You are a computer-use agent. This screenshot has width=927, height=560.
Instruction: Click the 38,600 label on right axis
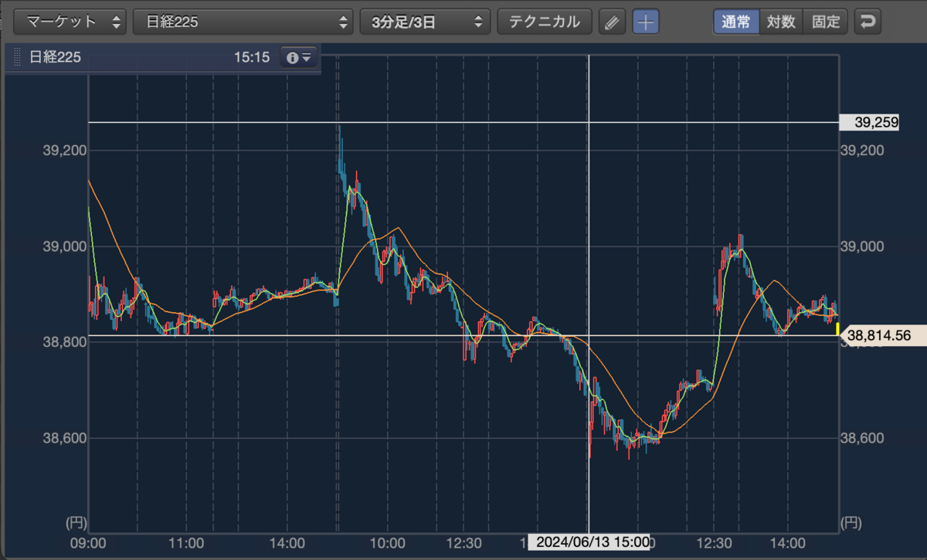pyautogui.click(x=861, y=438)
